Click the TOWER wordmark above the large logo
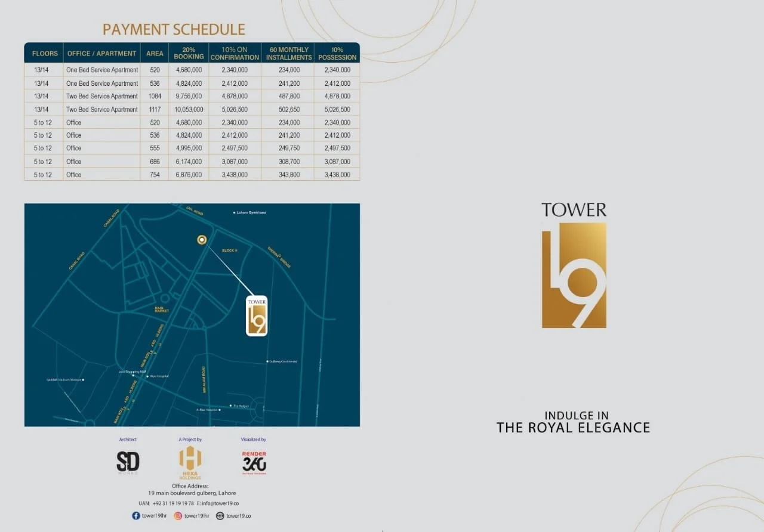Screen dimensions: 764x532 tap(574, 210)
